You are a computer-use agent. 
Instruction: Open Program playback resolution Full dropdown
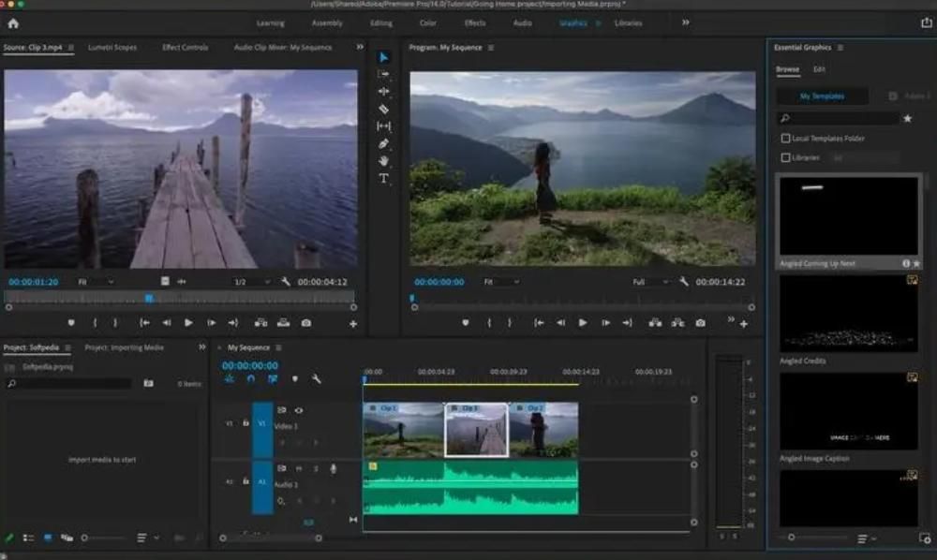[651, 282]
